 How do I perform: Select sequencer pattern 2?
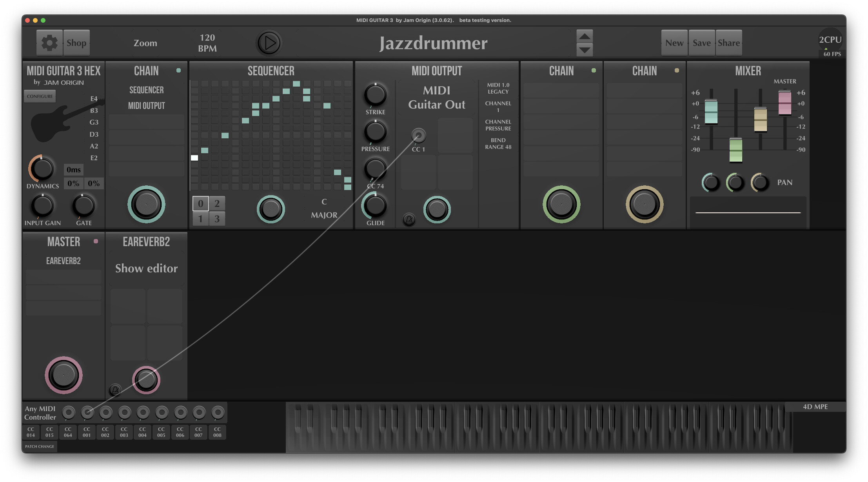pyautogui.click(x=217, y=203)
